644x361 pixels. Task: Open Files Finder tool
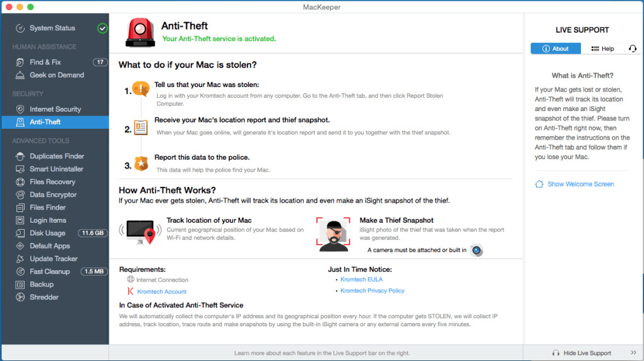47,208
